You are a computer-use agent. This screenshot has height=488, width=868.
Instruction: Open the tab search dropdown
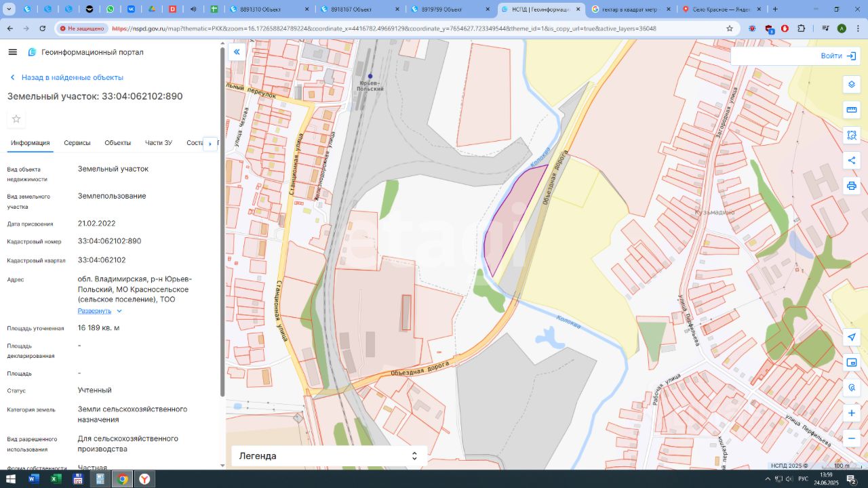(x=8, y=9)
